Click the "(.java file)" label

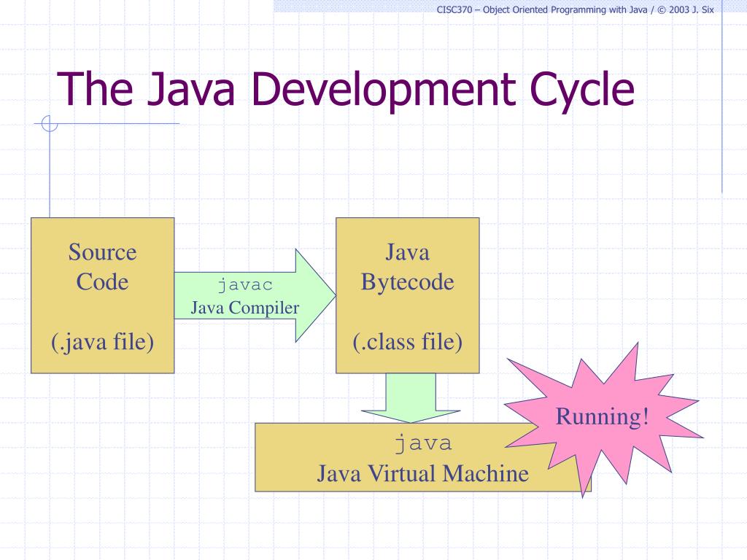pos(102,342)
